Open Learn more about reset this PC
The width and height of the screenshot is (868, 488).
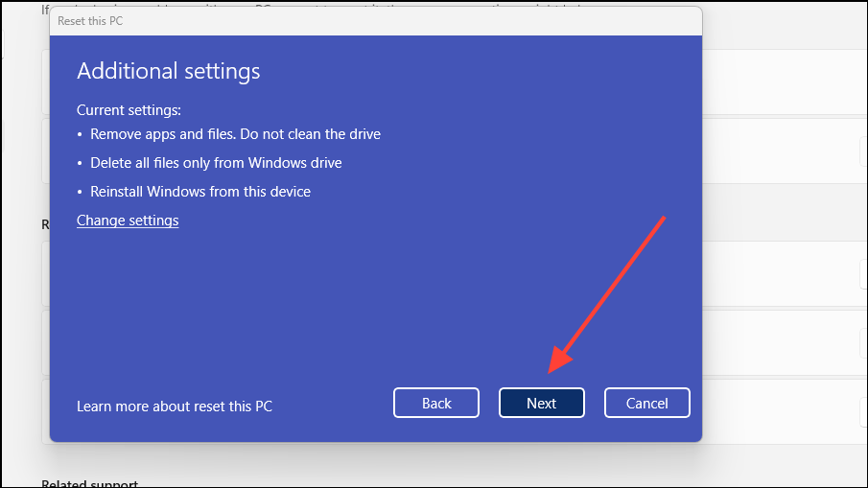tap(175, 407)
